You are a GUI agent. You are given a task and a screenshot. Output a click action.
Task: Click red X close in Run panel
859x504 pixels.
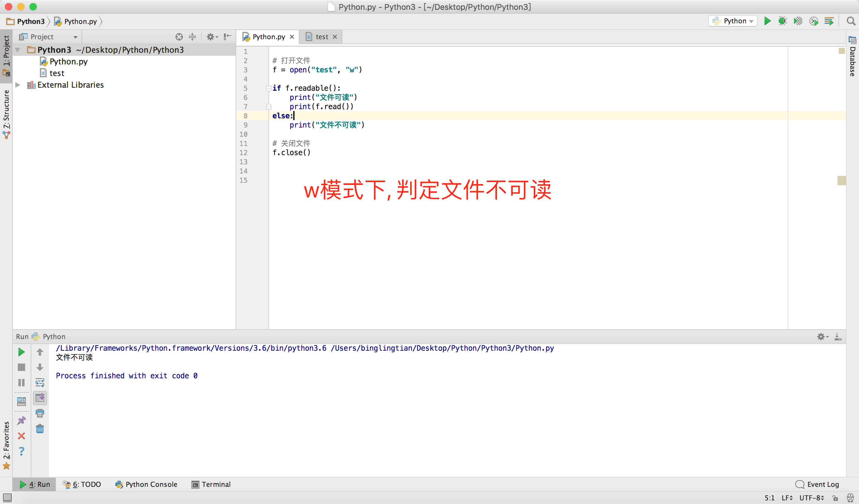click(x=21, y=436)
